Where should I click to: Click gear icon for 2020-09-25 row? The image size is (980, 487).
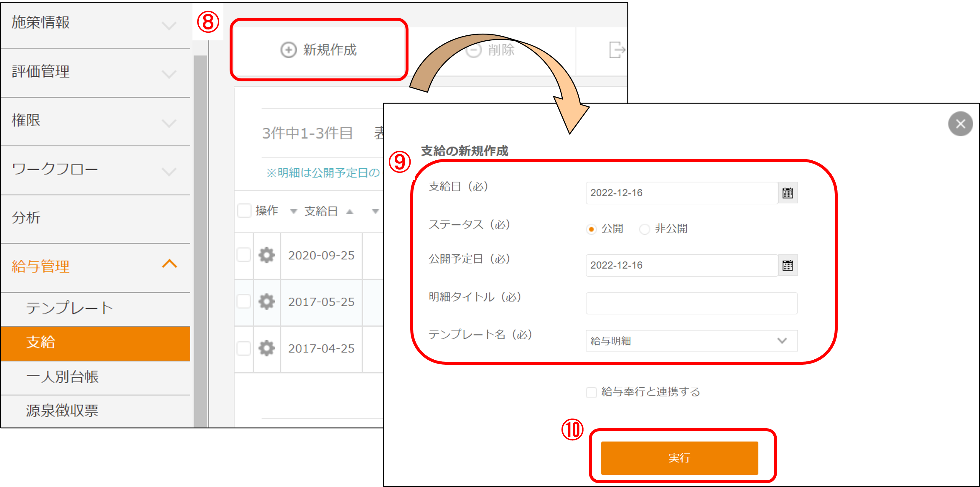pyautogui.click(x=266, y=255)
